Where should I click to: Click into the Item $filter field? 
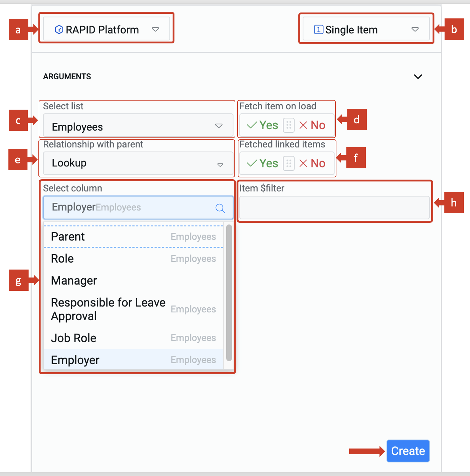pos(334,207)
